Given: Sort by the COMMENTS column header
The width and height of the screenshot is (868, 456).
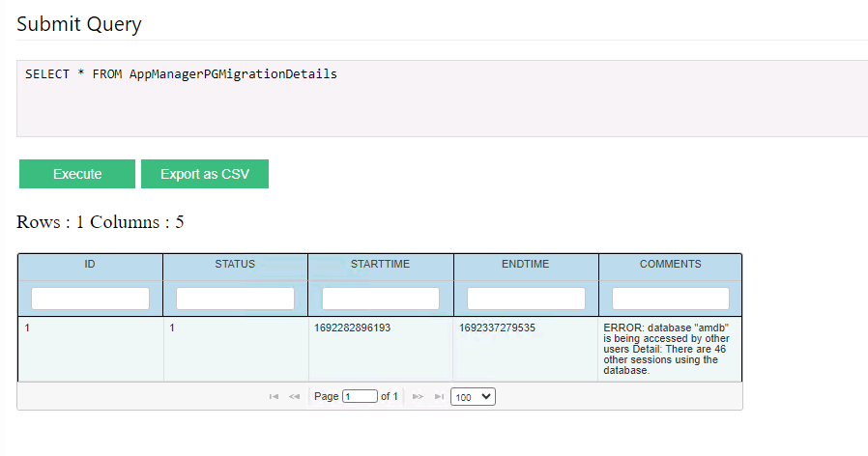Looking at the screenshot, I should [671, 264].
